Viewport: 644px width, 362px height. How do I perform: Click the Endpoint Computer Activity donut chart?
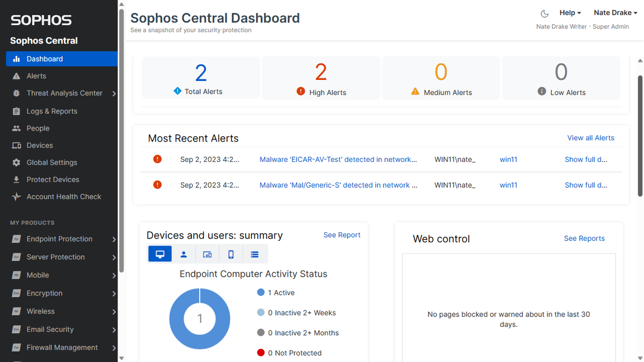point(200,319)
